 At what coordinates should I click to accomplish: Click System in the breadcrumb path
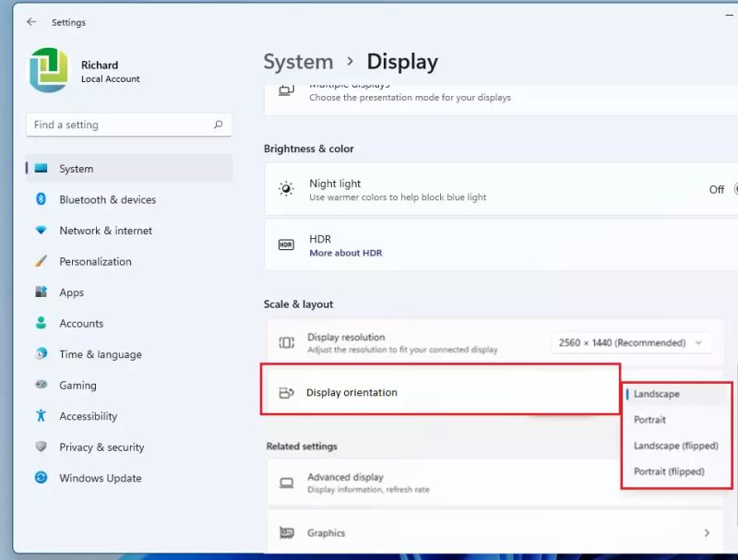pyautogui.click(x=298, y=61)
